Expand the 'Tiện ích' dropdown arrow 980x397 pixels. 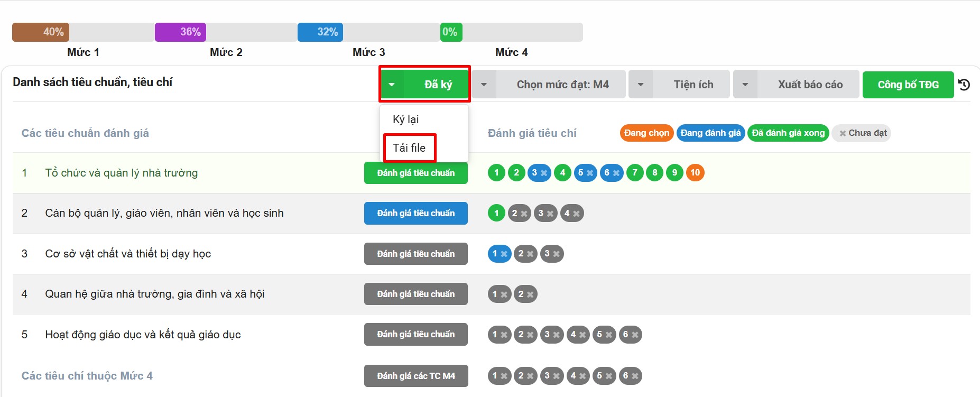coord(641,85)
